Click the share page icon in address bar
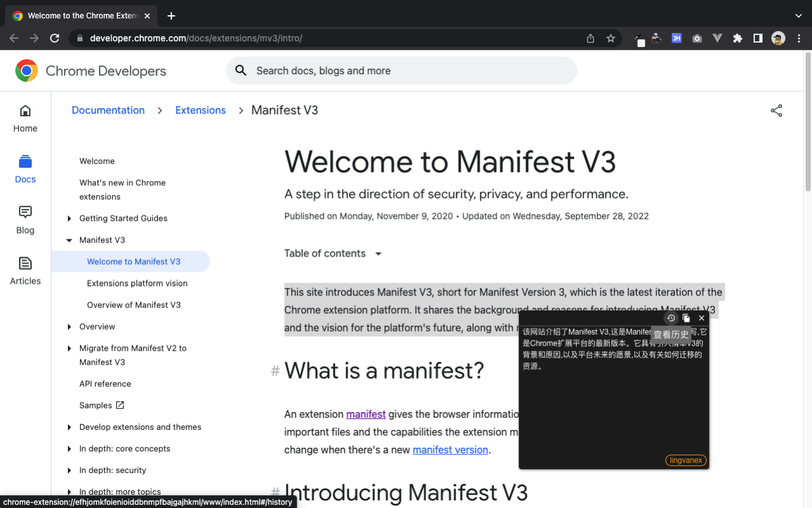812x508 pixels. pos(591,38)
